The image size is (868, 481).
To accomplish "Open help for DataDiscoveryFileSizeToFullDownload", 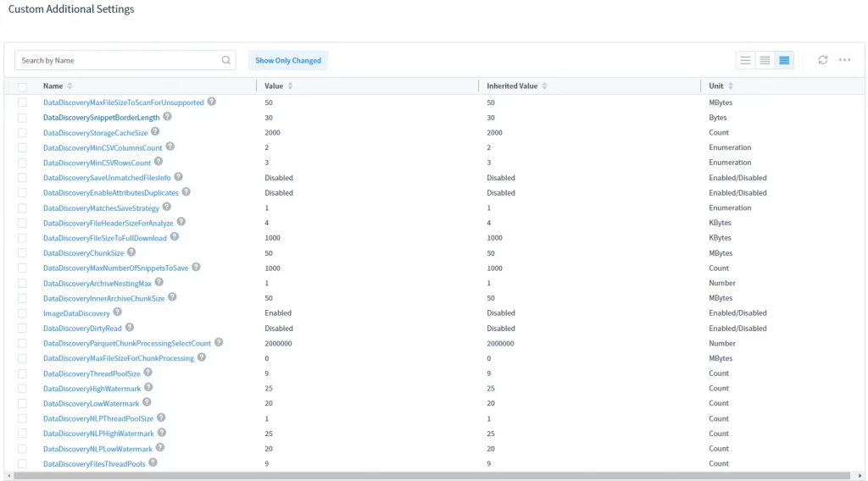I will tap(175, 237).
